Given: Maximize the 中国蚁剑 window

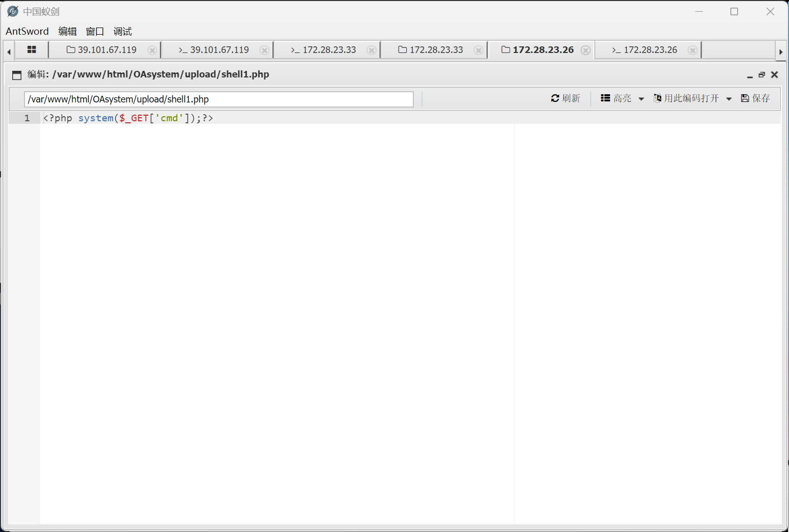Looking at the screenshot, I should (x=734, y=11).
